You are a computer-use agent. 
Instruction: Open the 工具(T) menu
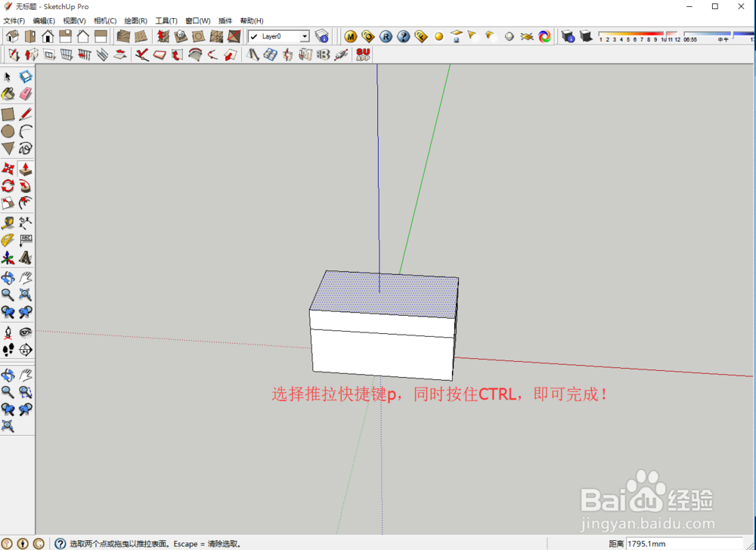[x=166, y=20]
